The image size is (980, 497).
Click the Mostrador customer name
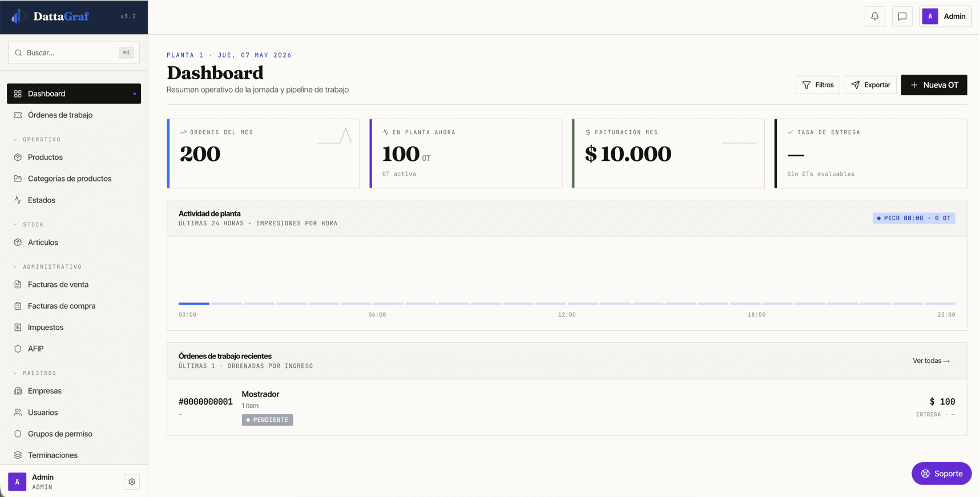tap(260, 394)
